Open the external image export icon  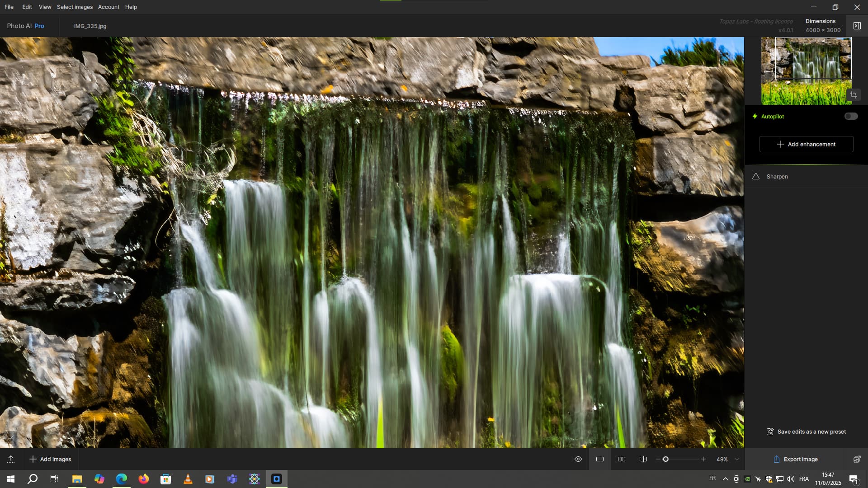click(x=857, y=459)
